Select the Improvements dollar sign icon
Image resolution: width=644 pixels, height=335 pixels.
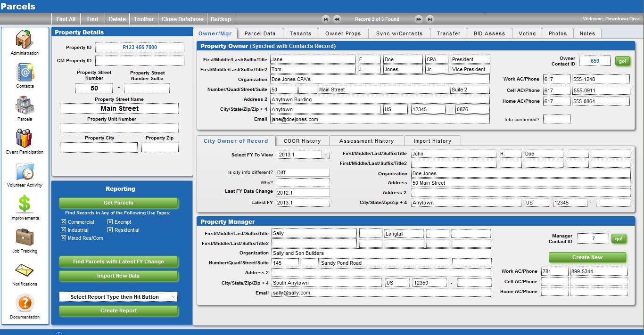tap(25, 204)
